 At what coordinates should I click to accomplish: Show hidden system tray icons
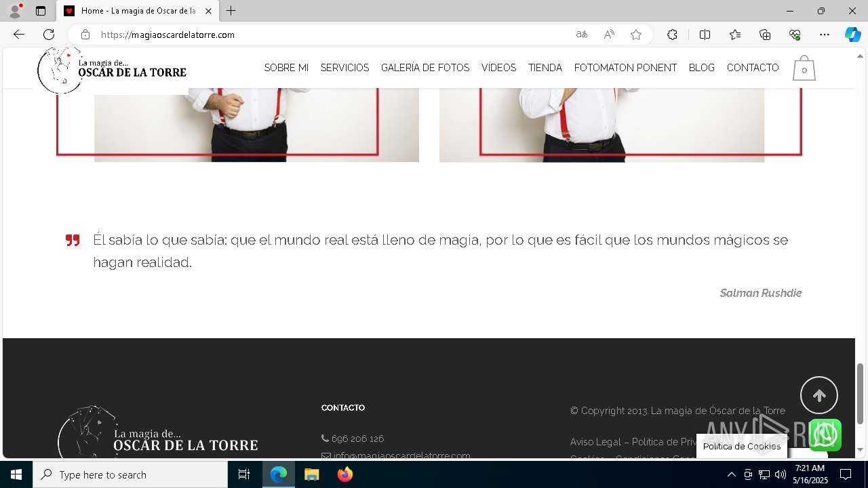tap(731, 474)
